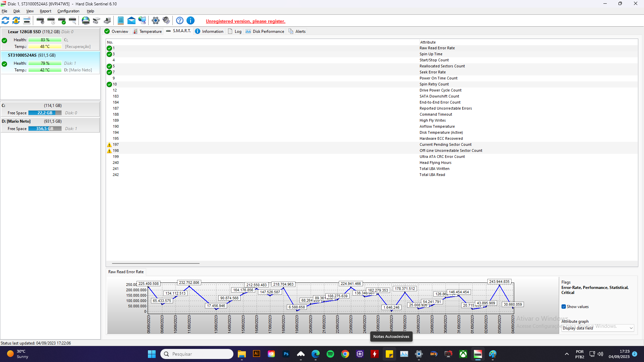Select the Off-Line Uncorrectable Sector Count row

[372, 151]
